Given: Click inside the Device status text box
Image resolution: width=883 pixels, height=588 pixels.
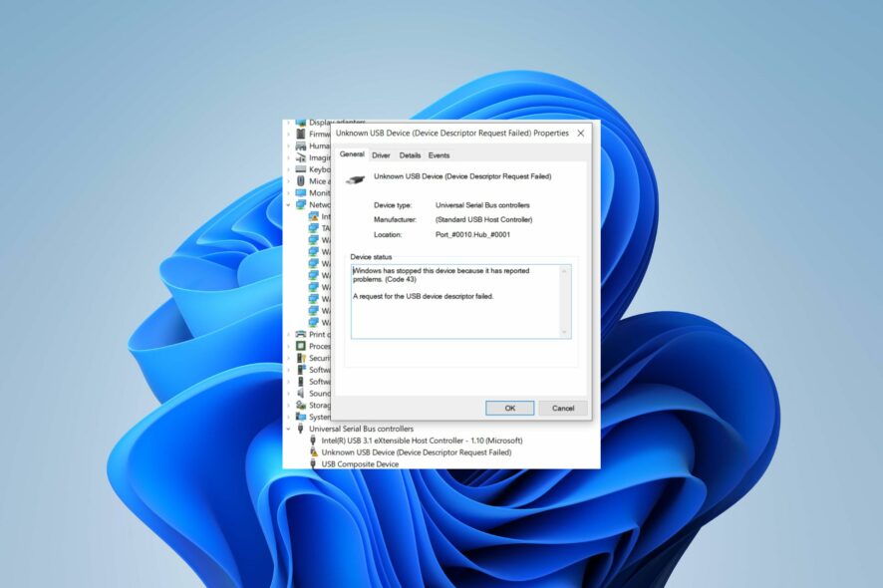Looking at the screenshot, I should coord(460,301).
